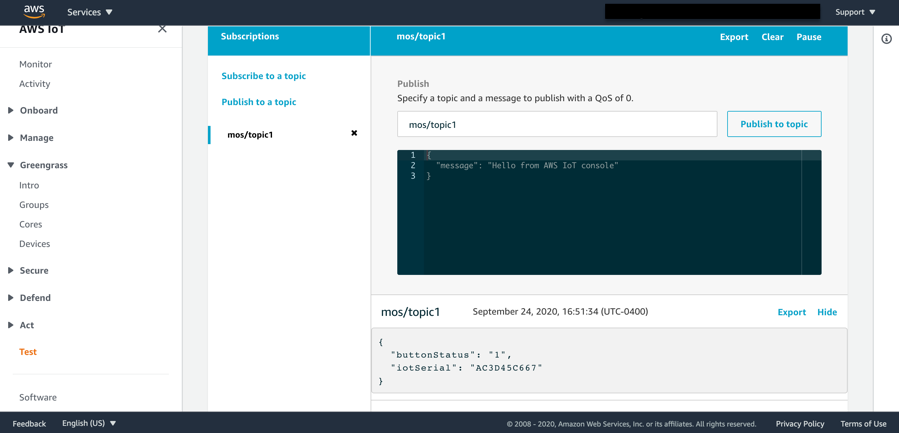Focus the topic input field mos/topic1
The width and height of the screenshot is (899, 433).
pyautogui.click(x=557, y=124)
